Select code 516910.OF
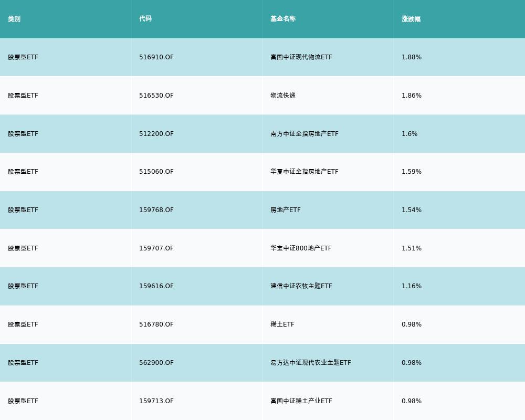This screenshot has width=525, height=420. pyautogui.click(x=156, y=57)
